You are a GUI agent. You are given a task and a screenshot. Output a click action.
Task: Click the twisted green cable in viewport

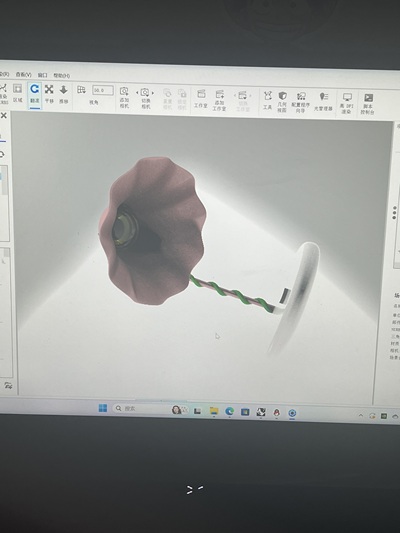pyautogui.click(x=231, y=294)
